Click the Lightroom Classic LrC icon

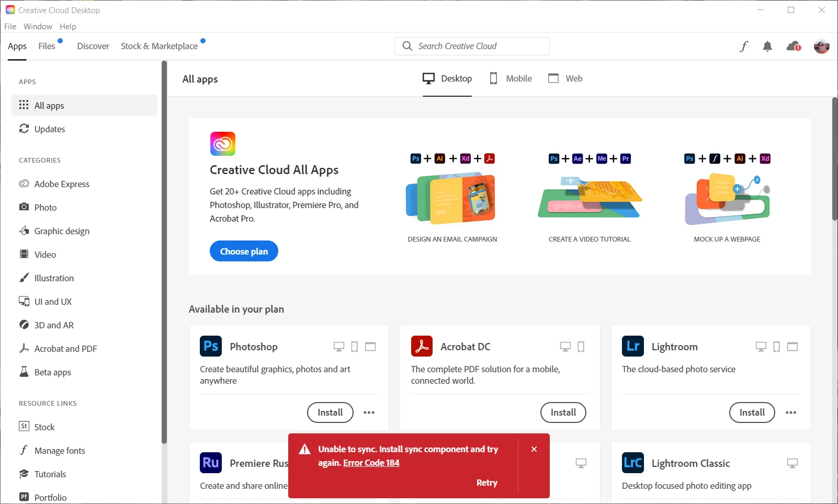(633, 463)
